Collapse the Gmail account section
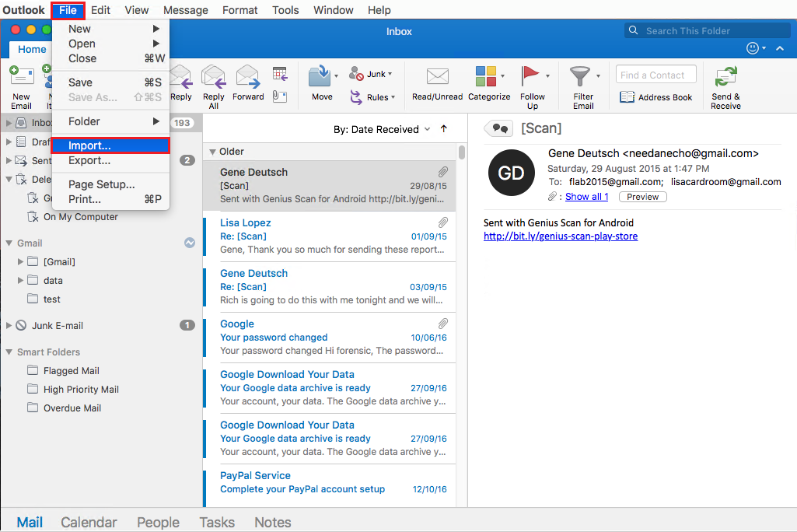The image size is (797, 532). tap(9, 243)
